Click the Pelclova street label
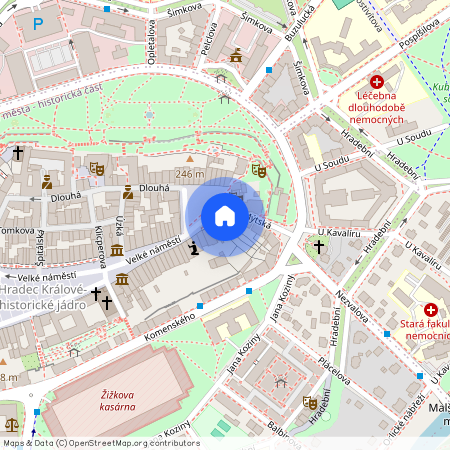This screenshot has width=450, height=450. (209, 39)
